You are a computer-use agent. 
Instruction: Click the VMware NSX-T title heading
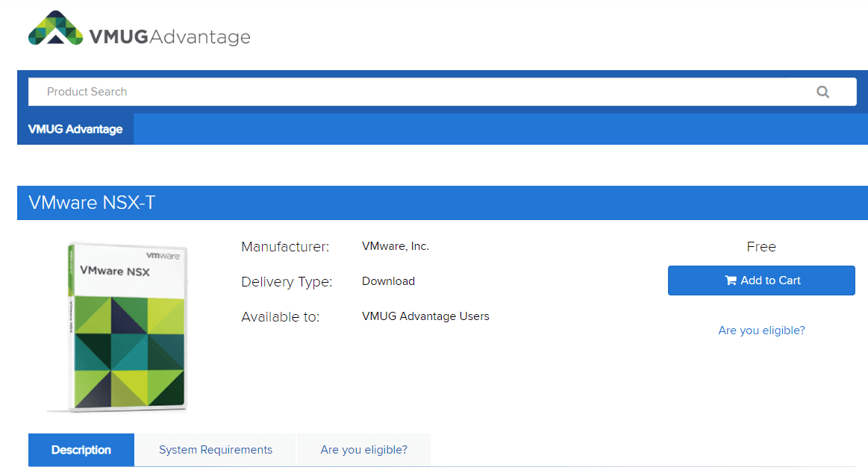pyautogui.click(x=92, y=203)
